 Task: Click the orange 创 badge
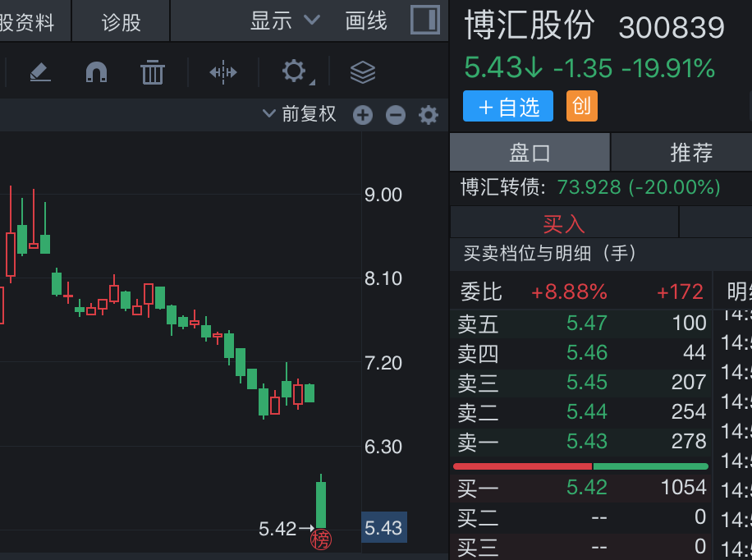pos(581,106)
